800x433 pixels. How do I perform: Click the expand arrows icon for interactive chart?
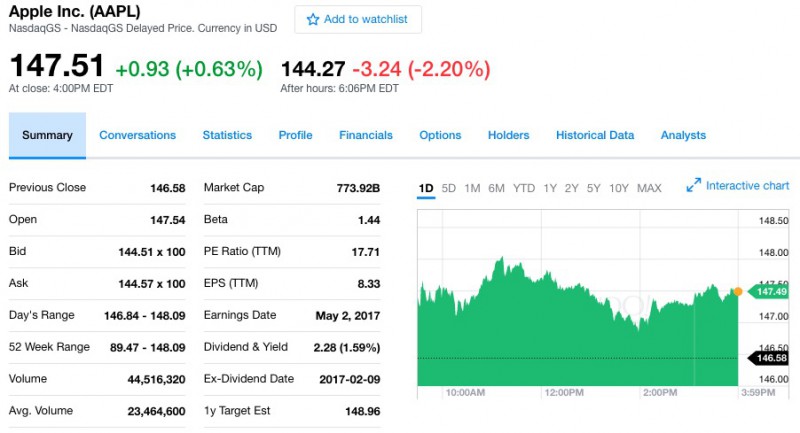click(x=694, y=186)
